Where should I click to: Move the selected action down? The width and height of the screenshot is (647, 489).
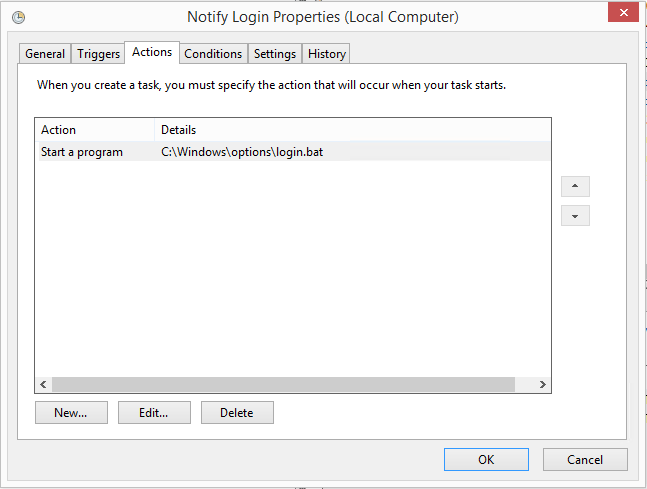(x=575, y=216)
